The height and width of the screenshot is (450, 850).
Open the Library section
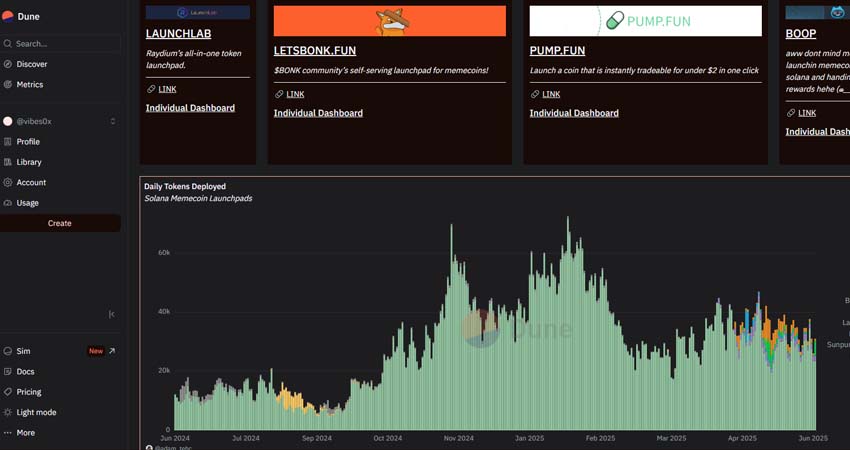(28, 162)
